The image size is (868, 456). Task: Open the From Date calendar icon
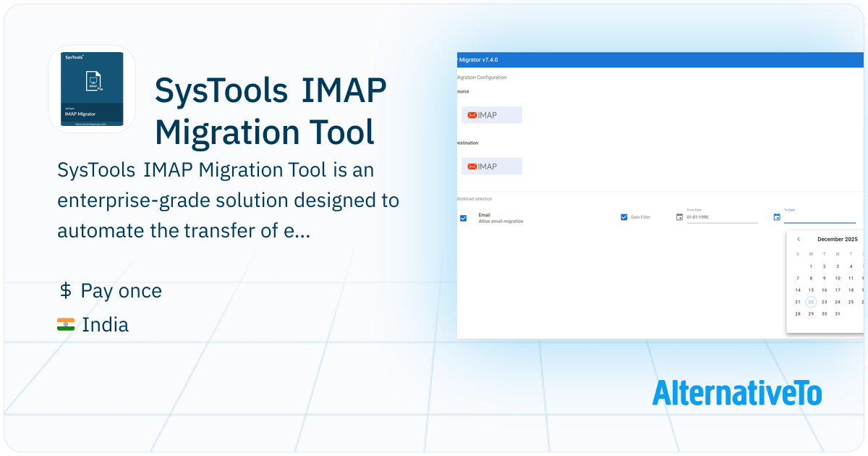pos(679,217)
